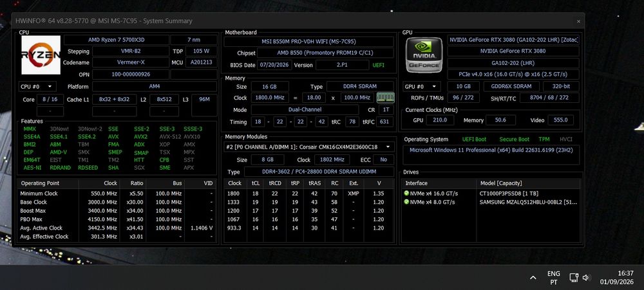Click the Avg. Effective Clock row label
Screen dimensions: 644x290
44,237
